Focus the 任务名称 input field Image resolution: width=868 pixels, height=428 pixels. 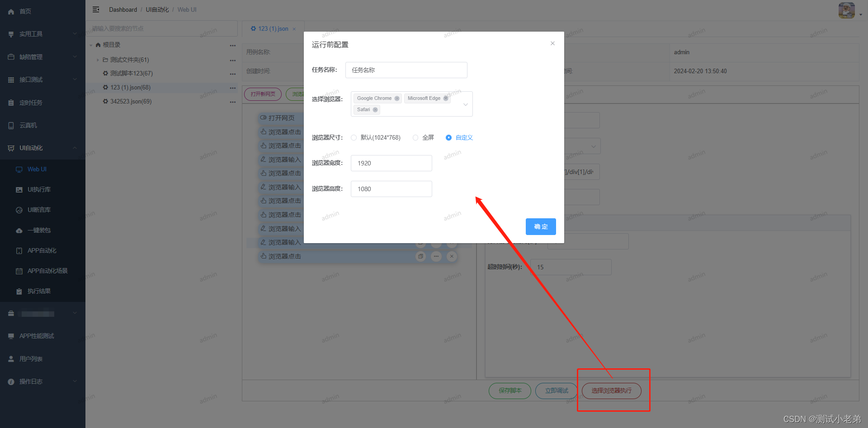[406, 70]
